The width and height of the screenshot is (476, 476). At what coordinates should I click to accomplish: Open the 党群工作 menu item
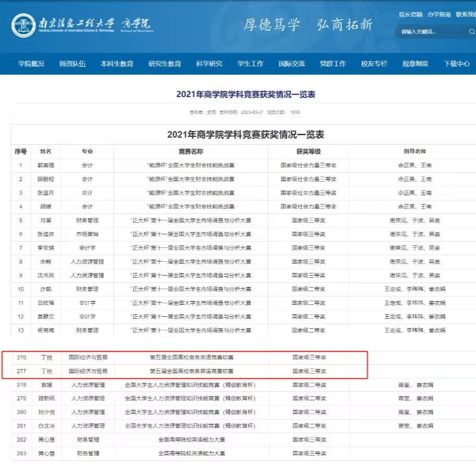click(x=333, y=64)
